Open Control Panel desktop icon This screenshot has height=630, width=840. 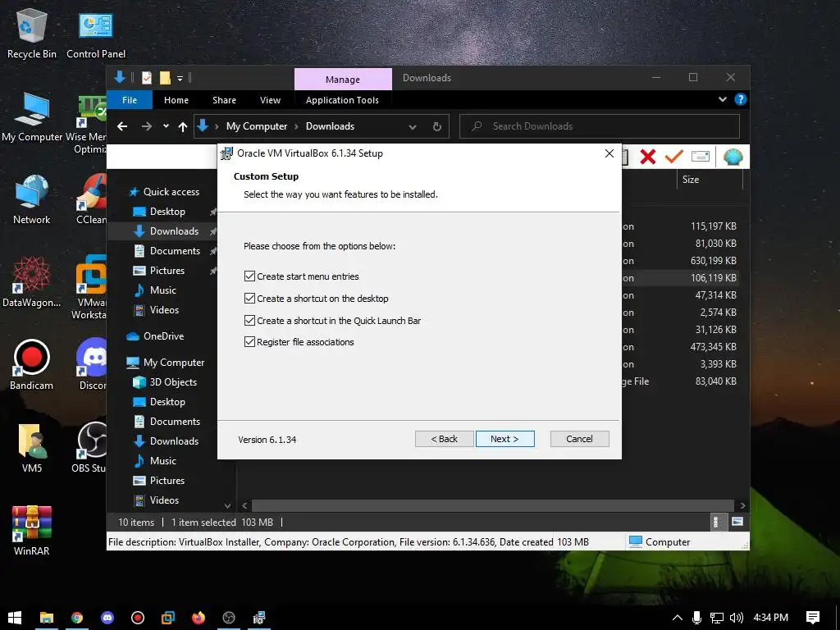point(96,33)
